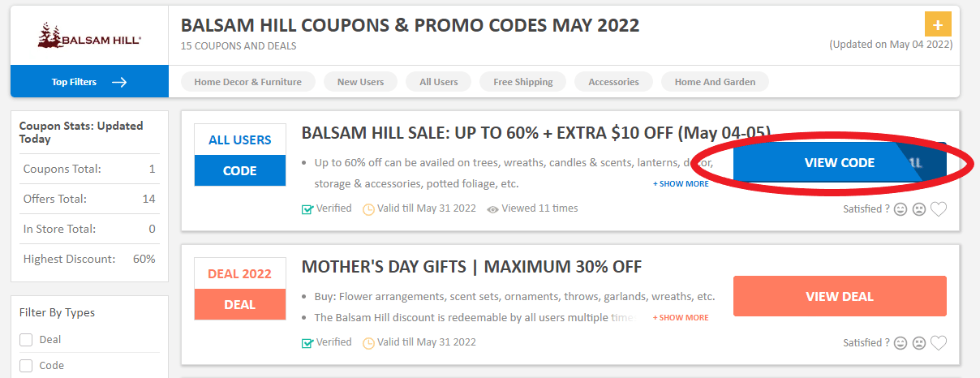Favorite the Mother's Day Gifts deal heart
The width and height of the screenshot is (980, 378).
(x=939, y=343)
